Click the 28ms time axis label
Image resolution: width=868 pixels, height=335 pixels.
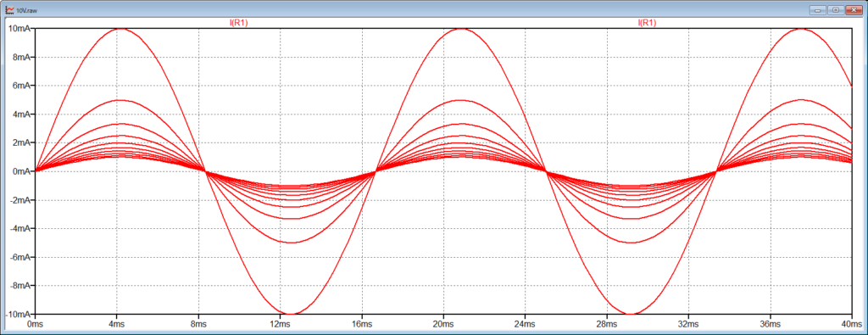[x=606, y=323]
